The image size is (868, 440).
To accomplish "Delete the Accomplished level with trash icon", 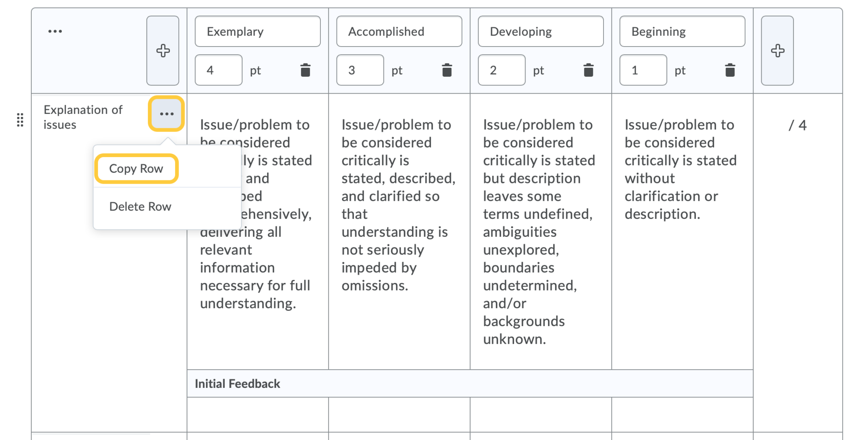I will tap(447, 70).
